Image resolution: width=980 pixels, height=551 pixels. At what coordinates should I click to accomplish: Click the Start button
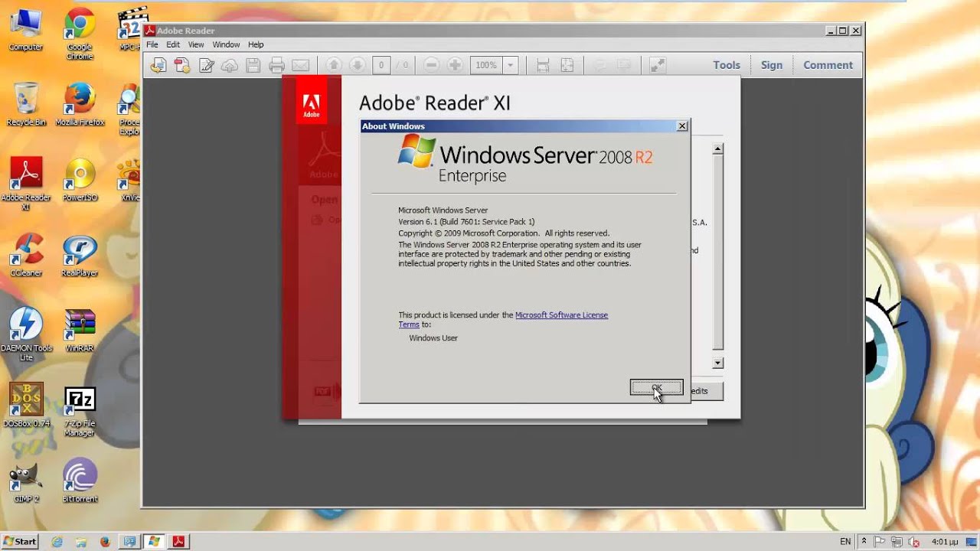20,541
